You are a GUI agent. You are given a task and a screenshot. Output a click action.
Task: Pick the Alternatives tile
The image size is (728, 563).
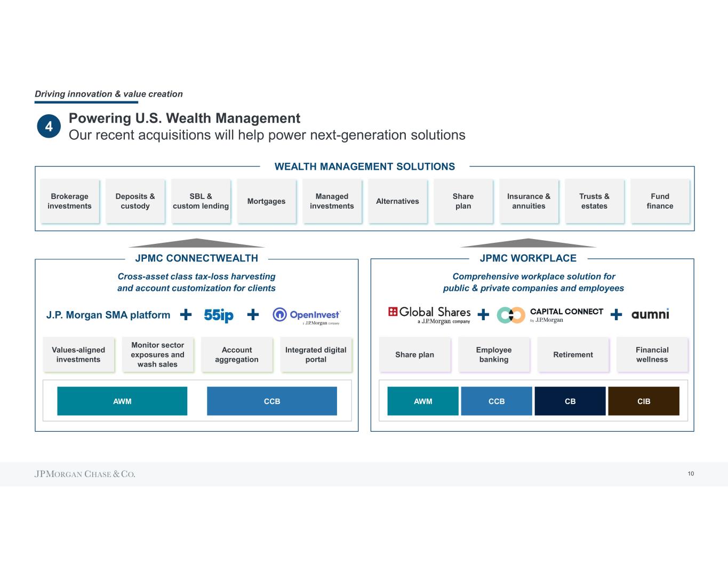pyautogui.click(x=397, y=201)
